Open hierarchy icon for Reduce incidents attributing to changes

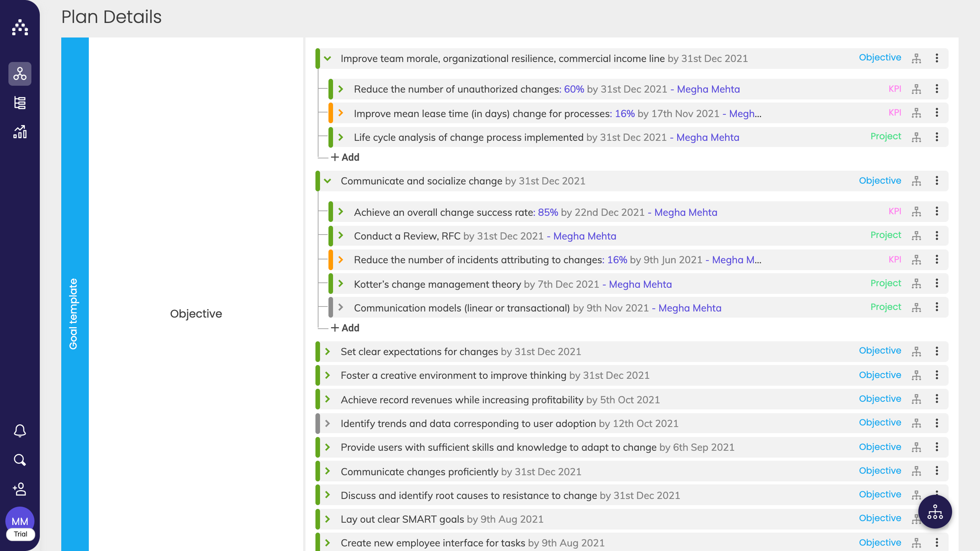point(916,260)
